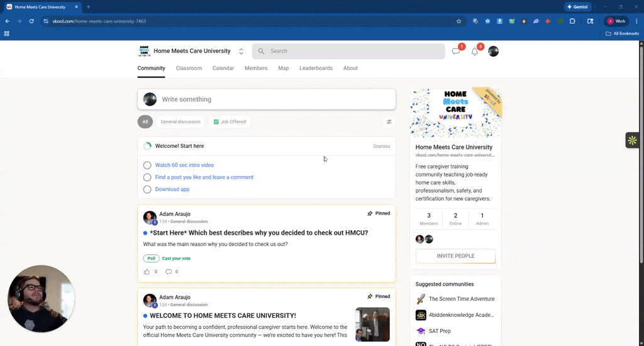
Task: Open the welcome post thumbnail image
Action: 372,325
